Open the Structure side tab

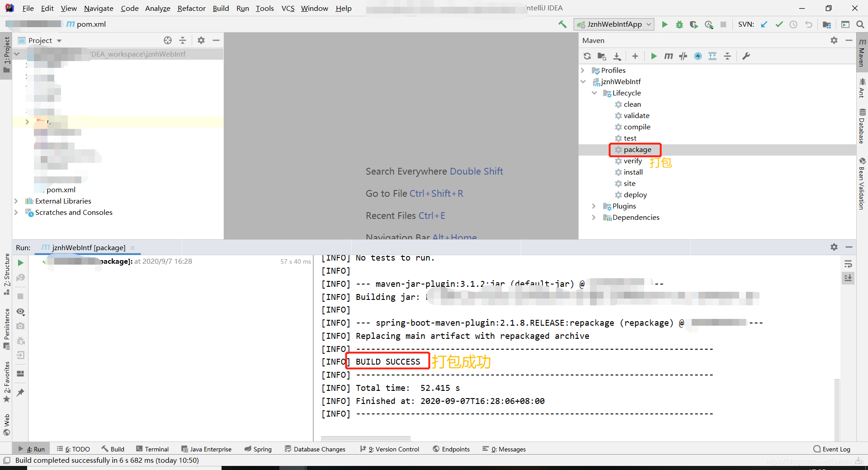coord(6,274)
